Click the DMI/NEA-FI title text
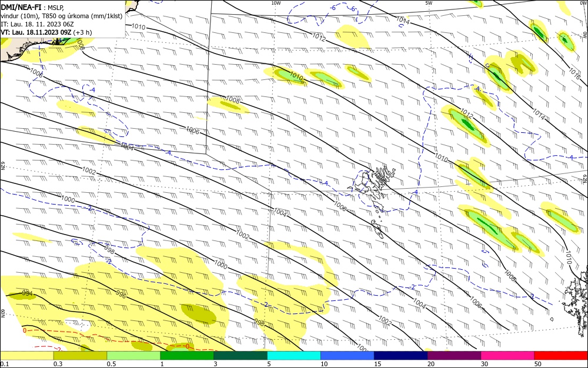Image resolution: width=588 pixels, height=368 pixels. pyautogui.click(x=21, y=7)
